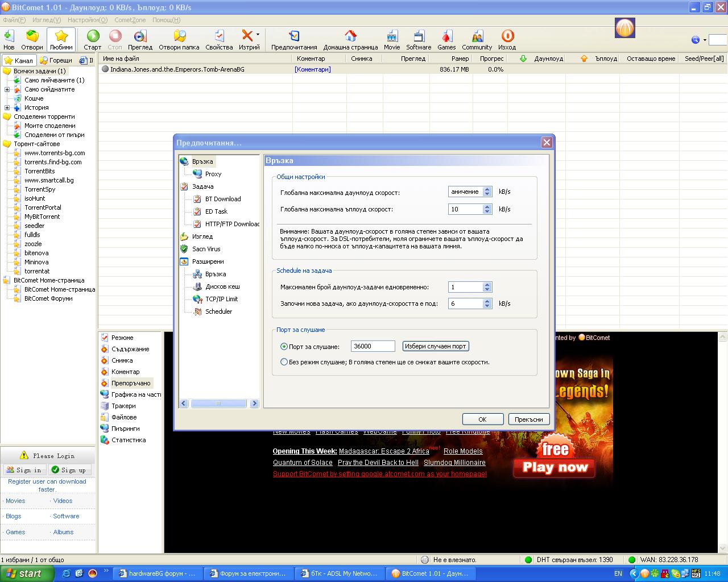Screen dimensions: 728x582
Task: Adjust max simultaneous download tasks stepper
Action: 487,287
